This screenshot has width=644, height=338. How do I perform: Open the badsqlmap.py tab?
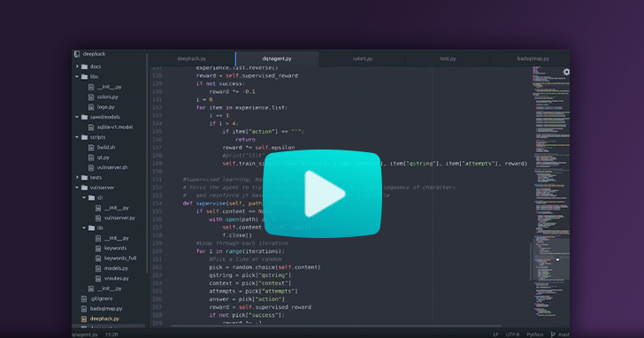pyautogui.click(x=533, y=58)
